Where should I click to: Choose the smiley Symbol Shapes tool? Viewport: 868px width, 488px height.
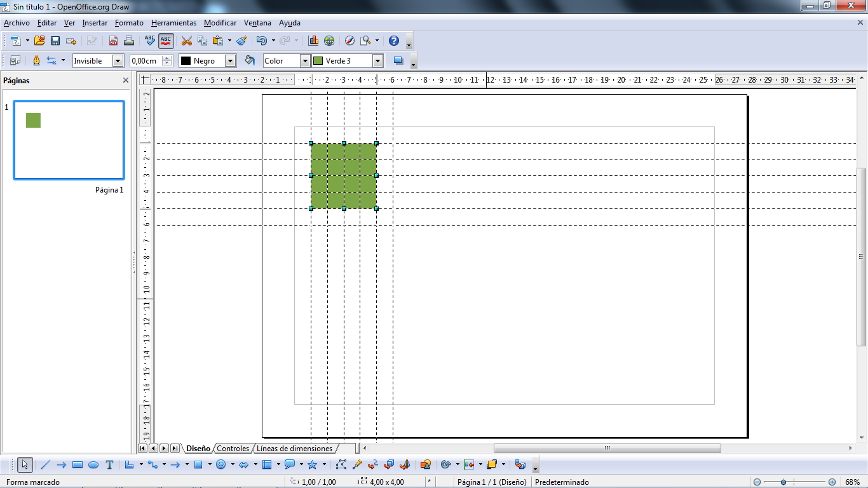(221, 464)
